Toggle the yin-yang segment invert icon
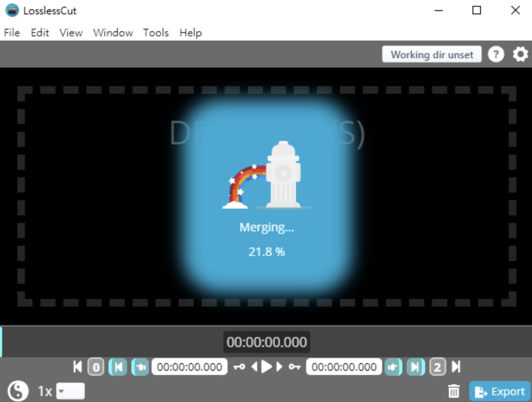532x402 pixels. point(18,391)
